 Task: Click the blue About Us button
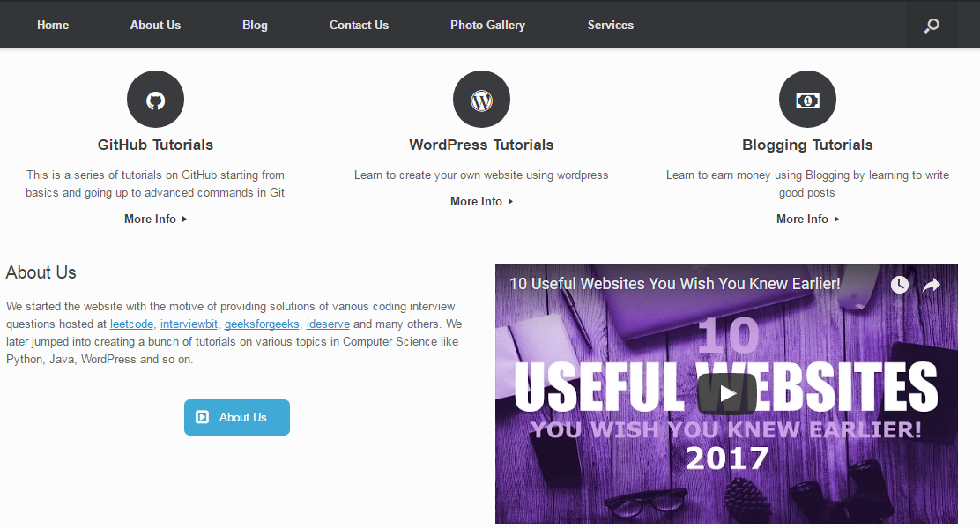point(237,417)
